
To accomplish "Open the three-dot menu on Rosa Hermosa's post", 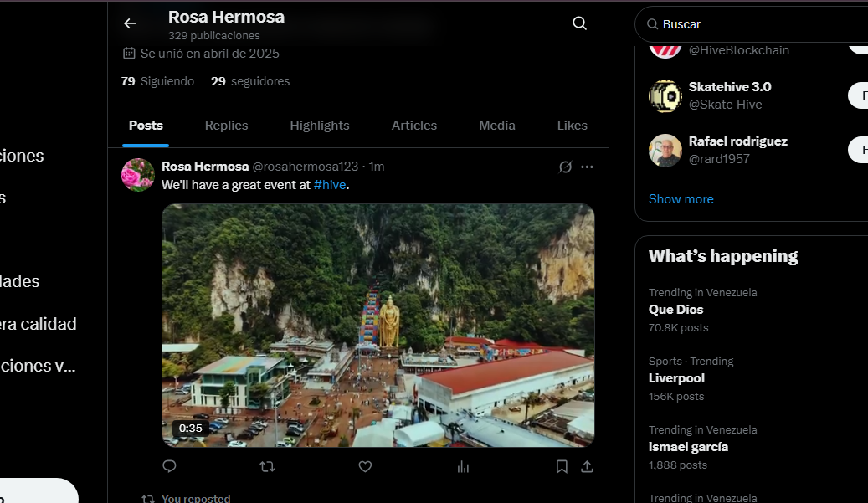I will (x=587, y=167).
